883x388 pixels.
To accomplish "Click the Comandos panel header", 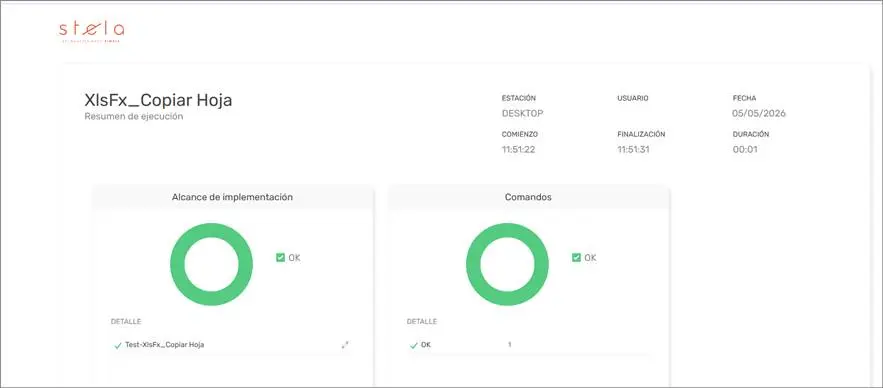I will [528, 197].
